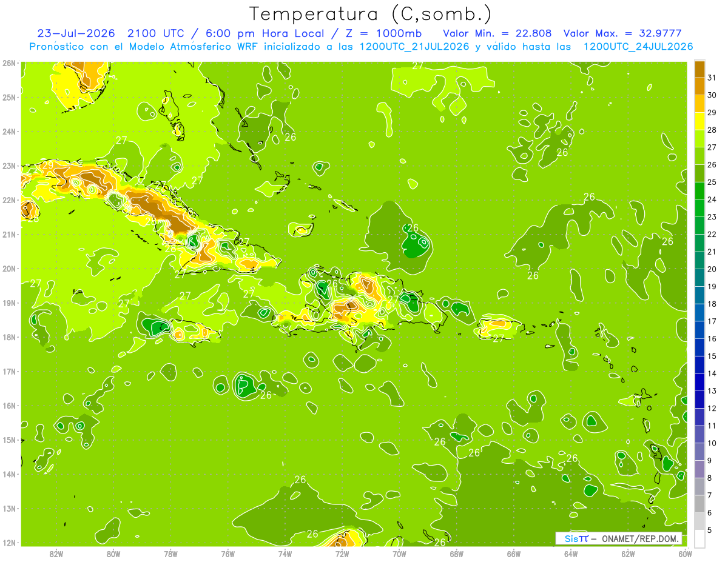Click the '15N' latitude axis label
This screenshot has height=562, width=728.
tap(8, 440)
